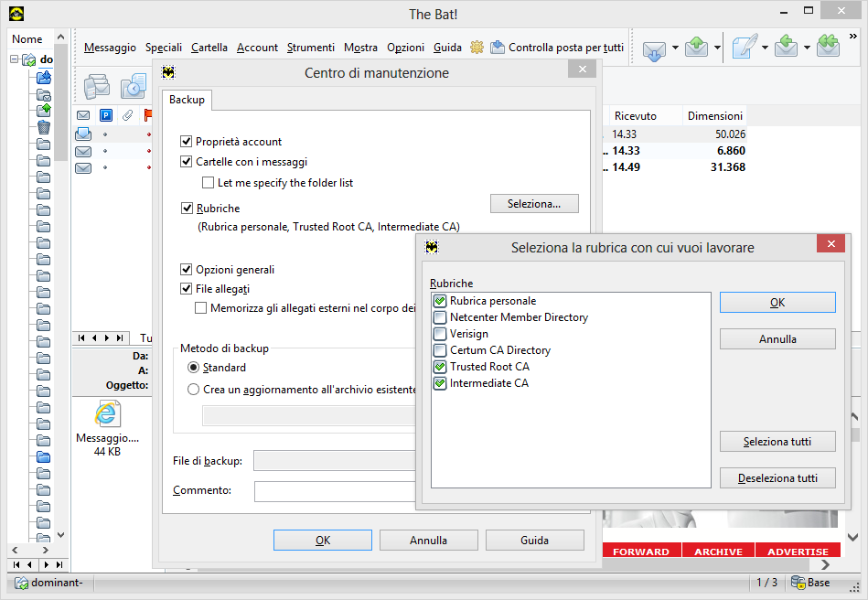868x600 pixels.
Task: Check Certum CA Directory
Action: 440,350
